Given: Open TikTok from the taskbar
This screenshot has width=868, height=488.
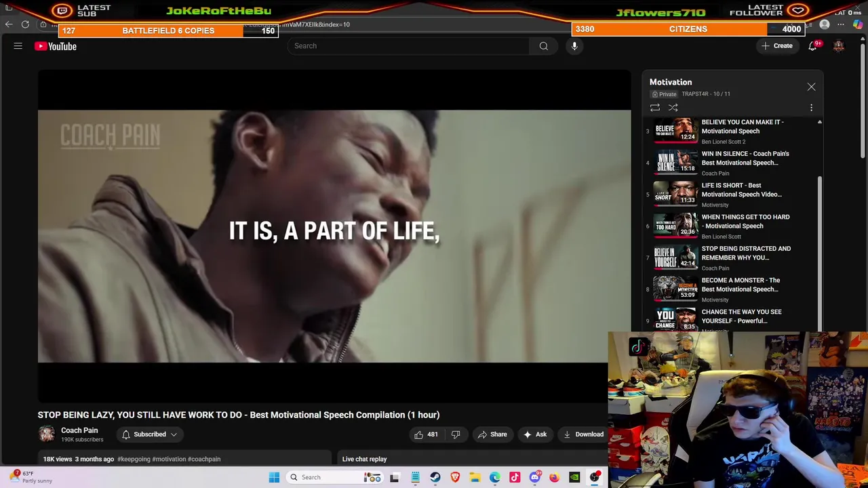Looking at the screenshot, I should [515, 477].
